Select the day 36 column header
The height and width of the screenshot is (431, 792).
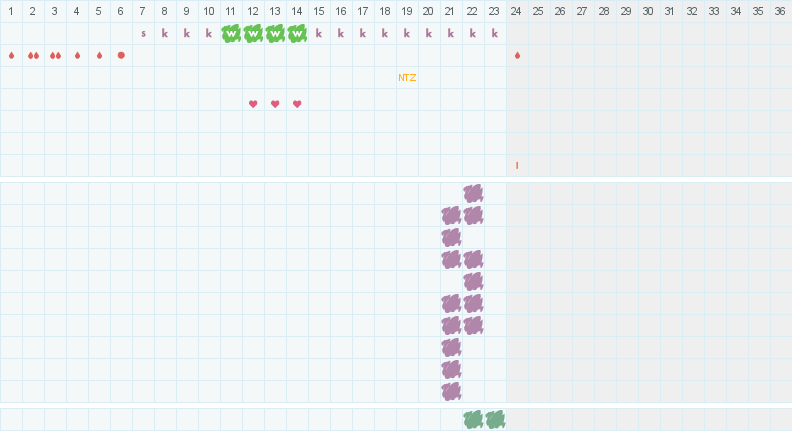click(x=780, y=11)
